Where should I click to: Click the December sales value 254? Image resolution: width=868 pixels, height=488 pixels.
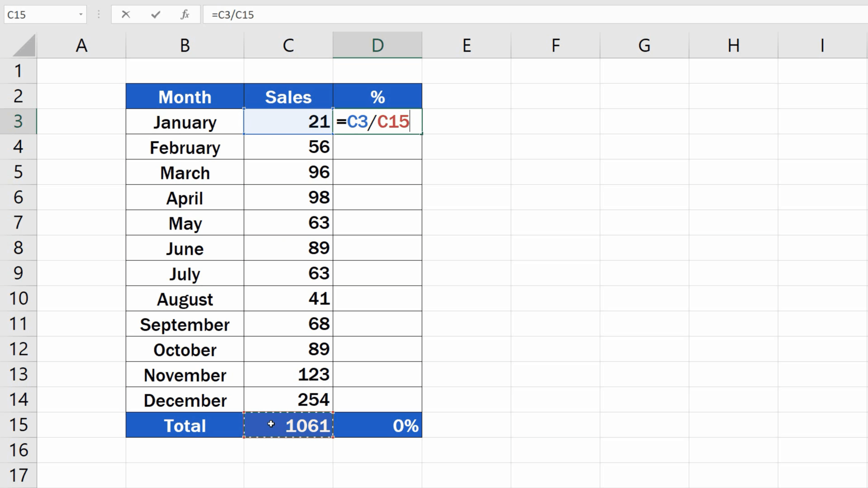tap(288, 400)
